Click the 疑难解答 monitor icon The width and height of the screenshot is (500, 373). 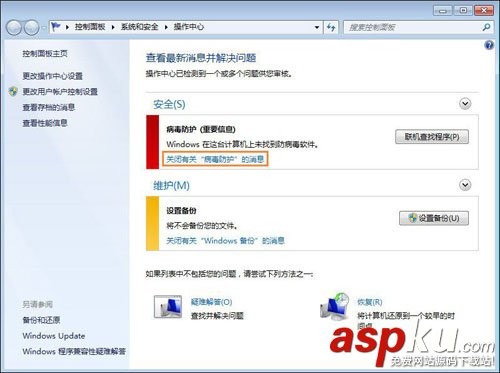(x=168, y=307)
